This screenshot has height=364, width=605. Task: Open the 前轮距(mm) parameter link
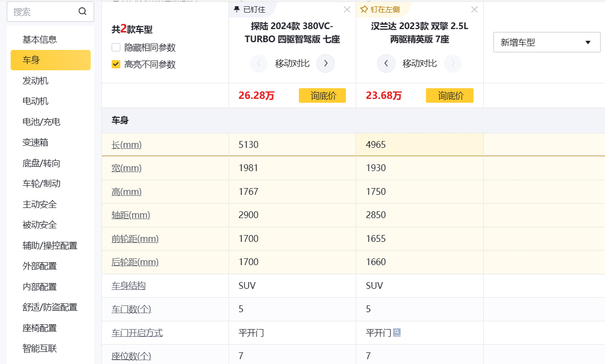point(135,238)
